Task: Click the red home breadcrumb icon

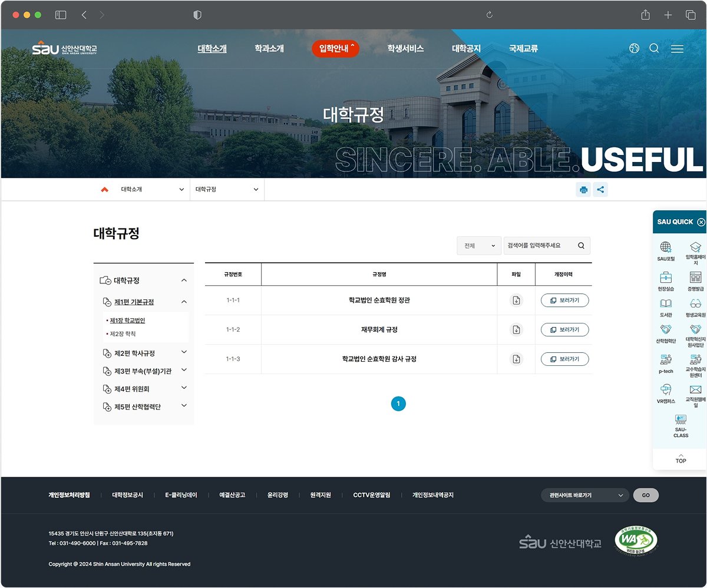Action: point(104,190)
